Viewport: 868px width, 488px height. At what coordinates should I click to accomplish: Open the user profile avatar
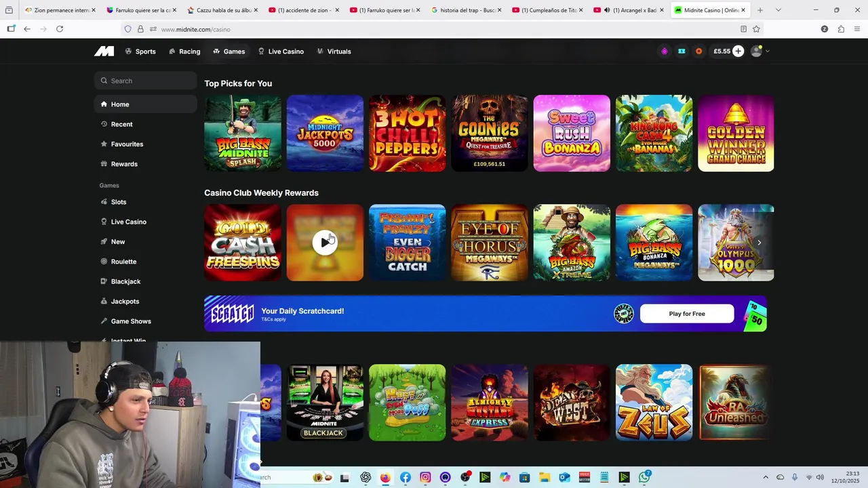click(756, 52)
